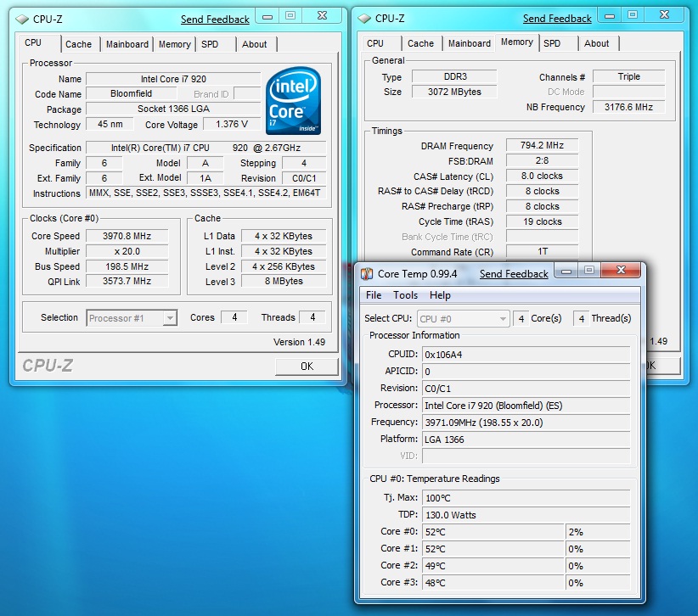Click the Core Speed value 3970.8 MHz
698x616 pixels.
tap(127, 236)
